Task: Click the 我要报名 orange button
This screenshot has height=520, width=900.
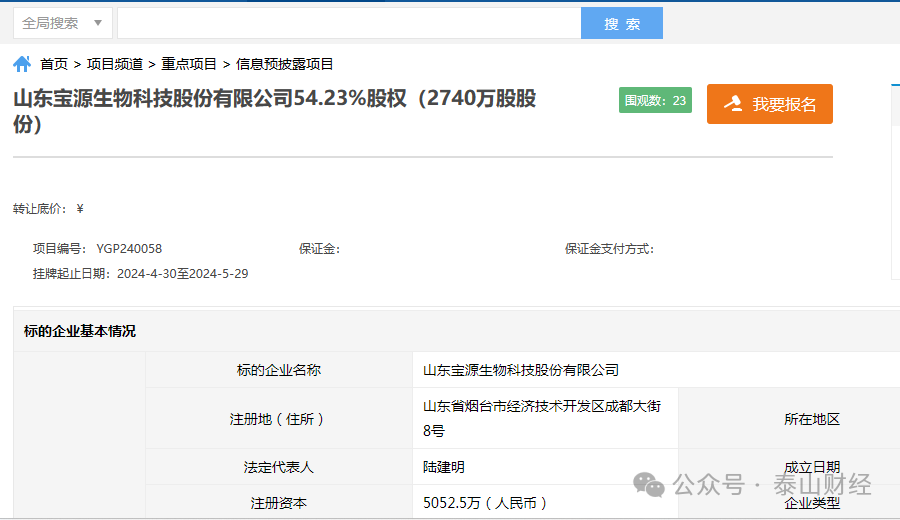Action: [x=770, y=104]
